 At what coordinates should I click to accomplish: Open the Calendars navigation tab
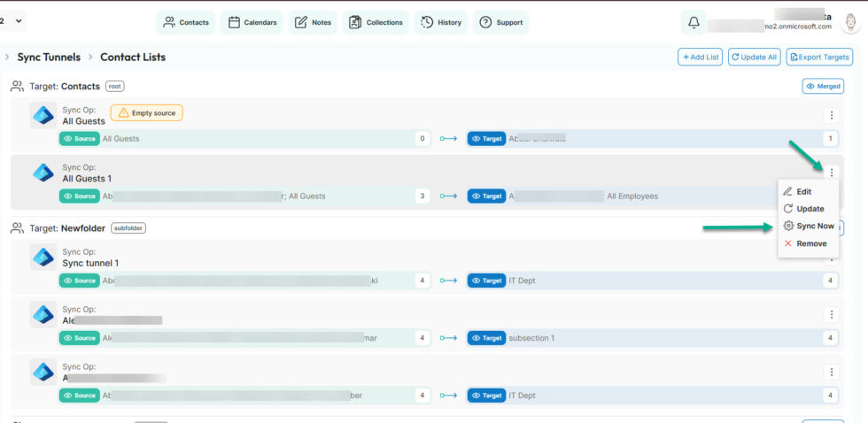(252, 23)
